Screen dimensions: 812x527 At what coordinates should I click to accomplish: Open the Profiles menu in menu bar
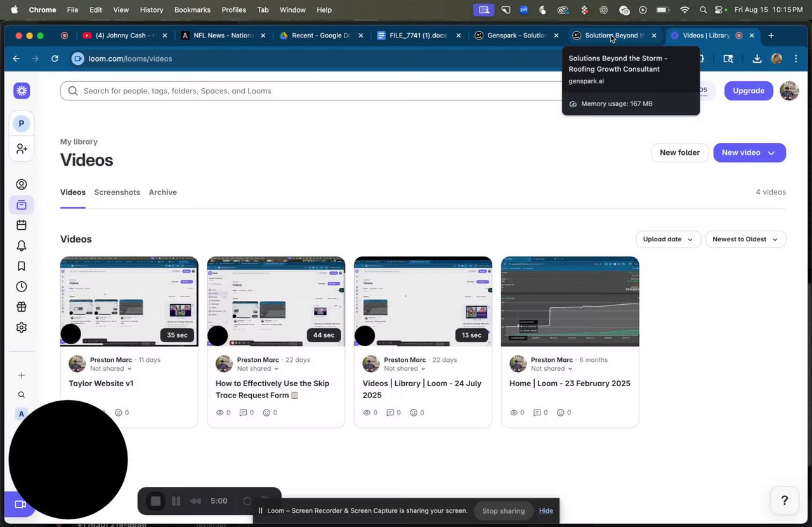(x=234, y=10)
